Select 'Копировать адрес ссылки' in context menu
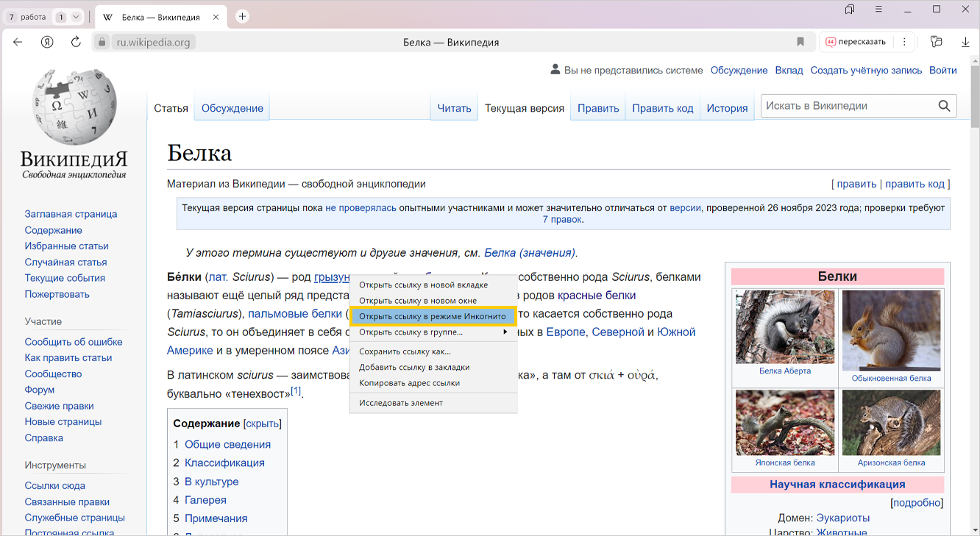The width and height of the screenshot is (980, 536). pyautogui.click(x=409, y=383)
